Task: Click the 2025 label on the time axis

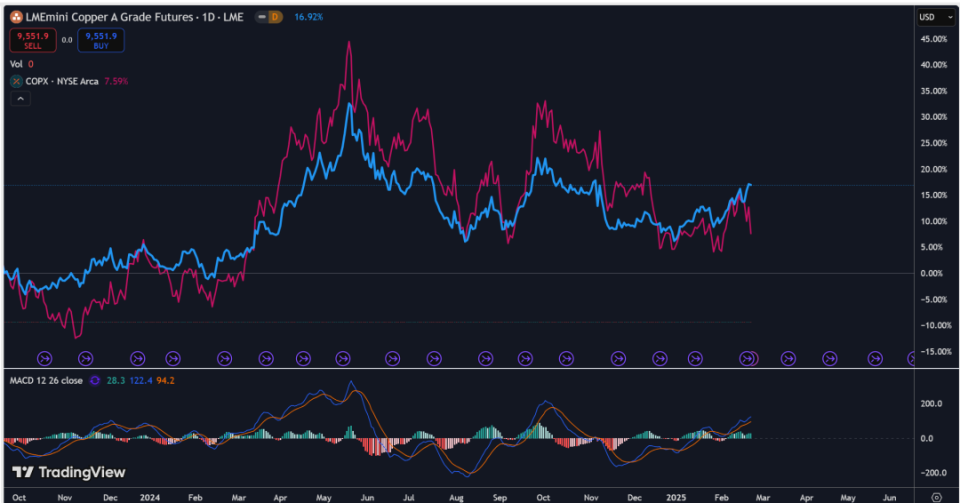Action: click(677, 497)
